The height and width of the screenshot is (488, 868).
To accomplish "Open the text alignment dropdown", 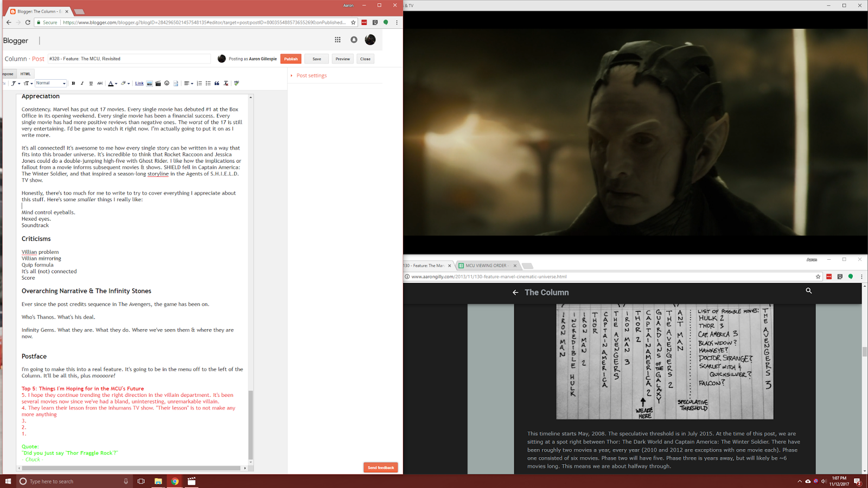I will (x=188, y=84).
